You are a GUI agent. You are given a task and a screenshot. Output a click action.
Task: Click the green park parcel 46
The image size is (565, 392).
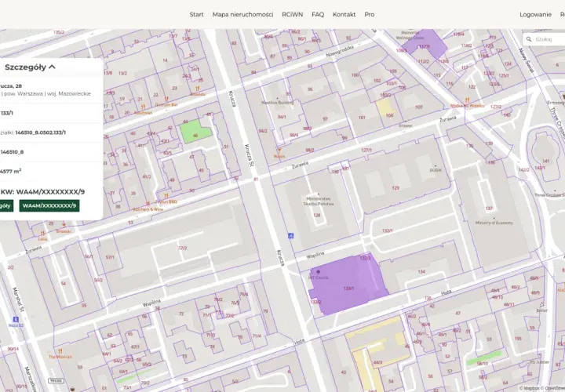tap(195, 132)
